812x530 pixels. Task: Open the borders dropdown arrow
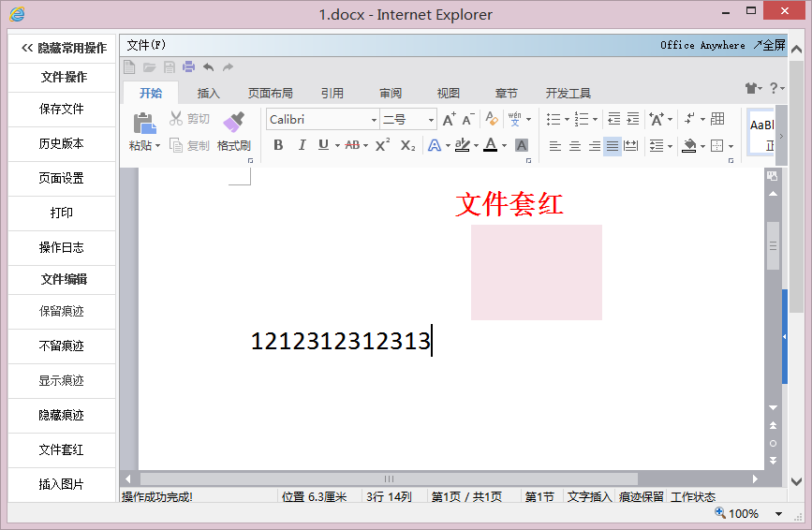tap(731, 146)
